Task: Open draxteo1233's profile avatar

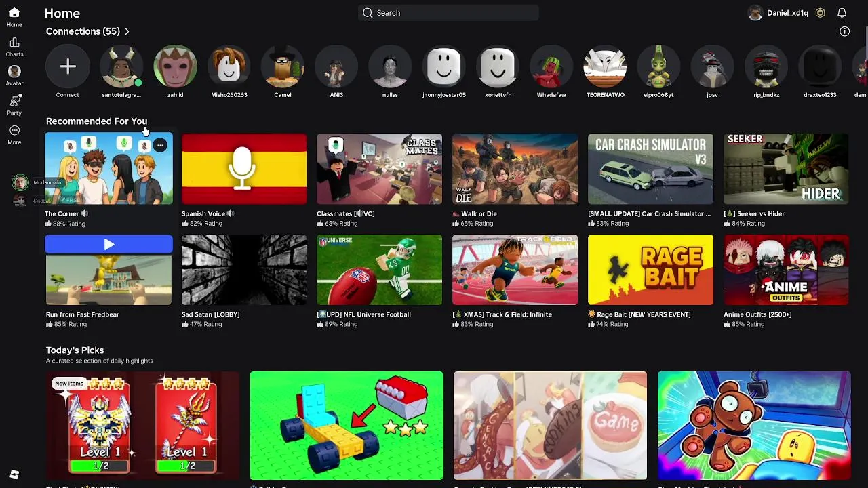Action: coord(820,66)
